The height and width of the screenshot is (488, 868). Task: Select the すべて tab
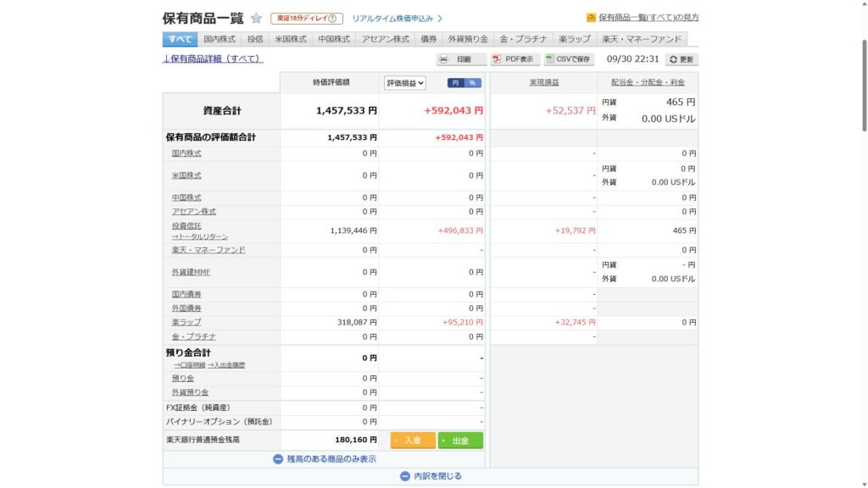click(180, 39)
